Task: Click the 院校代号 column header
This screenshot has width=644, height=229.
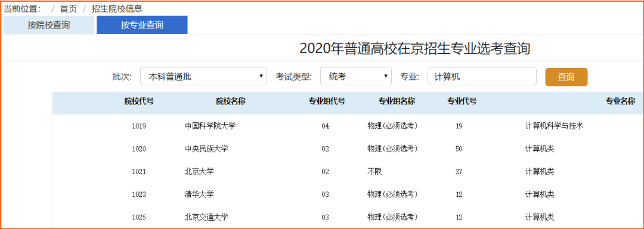Action: (x=139, y=101)
